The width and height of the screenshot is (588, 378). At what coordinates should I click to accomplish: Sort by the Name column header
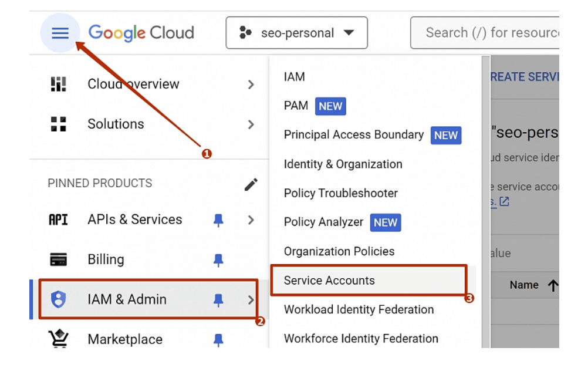point(524,285)
